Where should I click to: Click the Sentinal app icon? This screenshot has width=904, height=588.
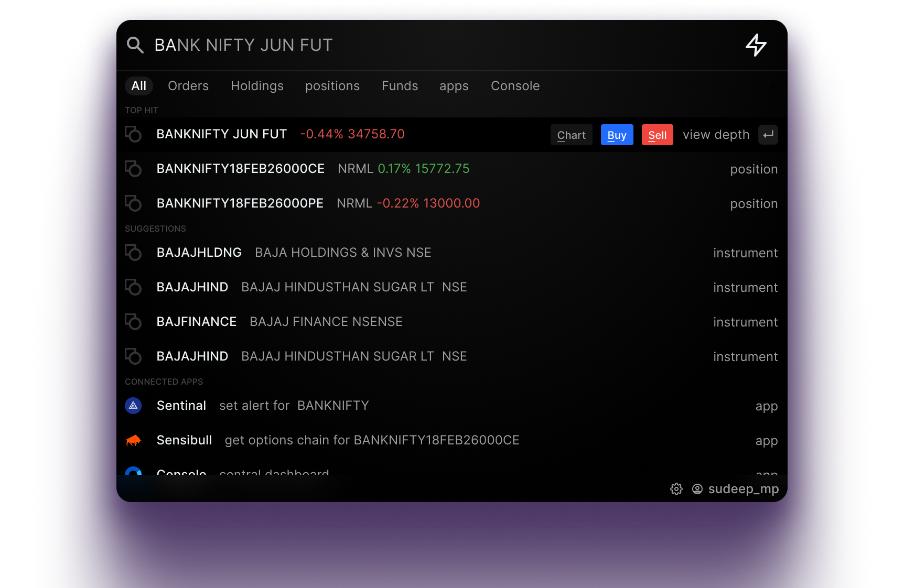tap(134, 405)
